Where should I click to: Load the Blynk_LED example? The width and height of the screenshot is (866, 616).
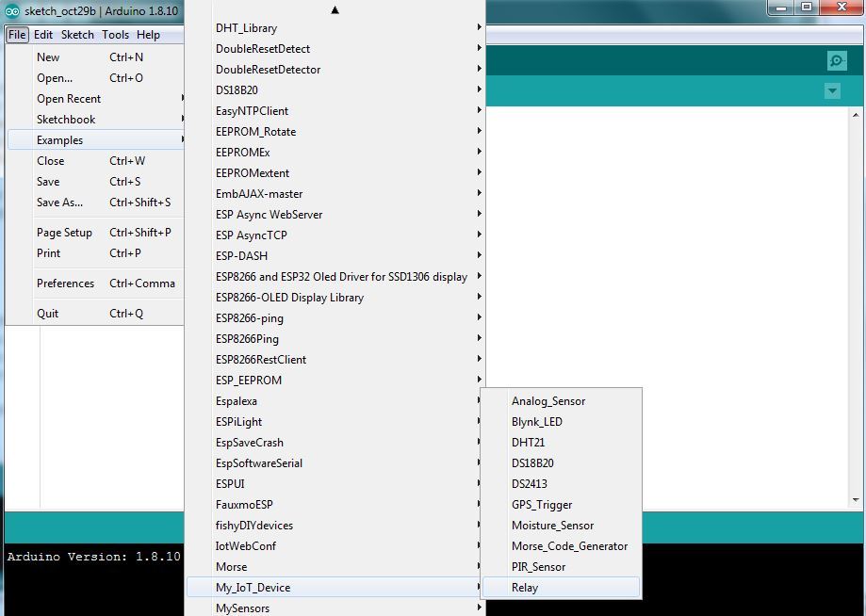tap(561, 422)
